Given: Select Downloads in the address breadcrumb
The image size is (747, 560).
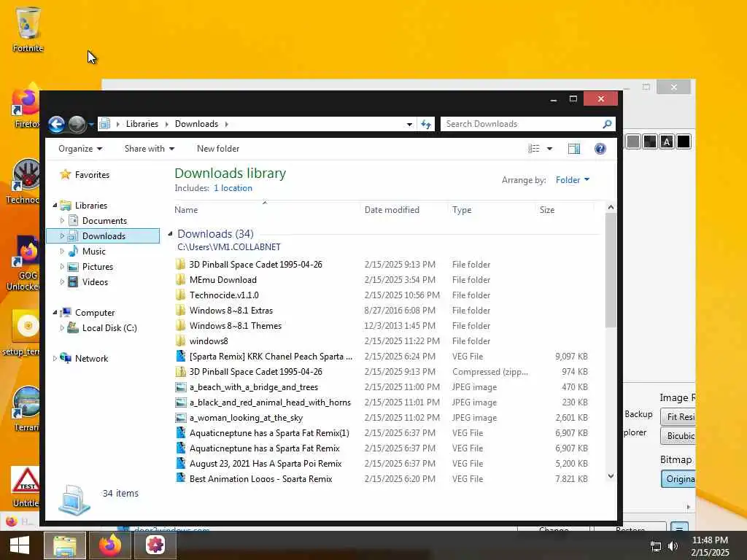Looking at the screenshot, I should click(x=196, y=124).
